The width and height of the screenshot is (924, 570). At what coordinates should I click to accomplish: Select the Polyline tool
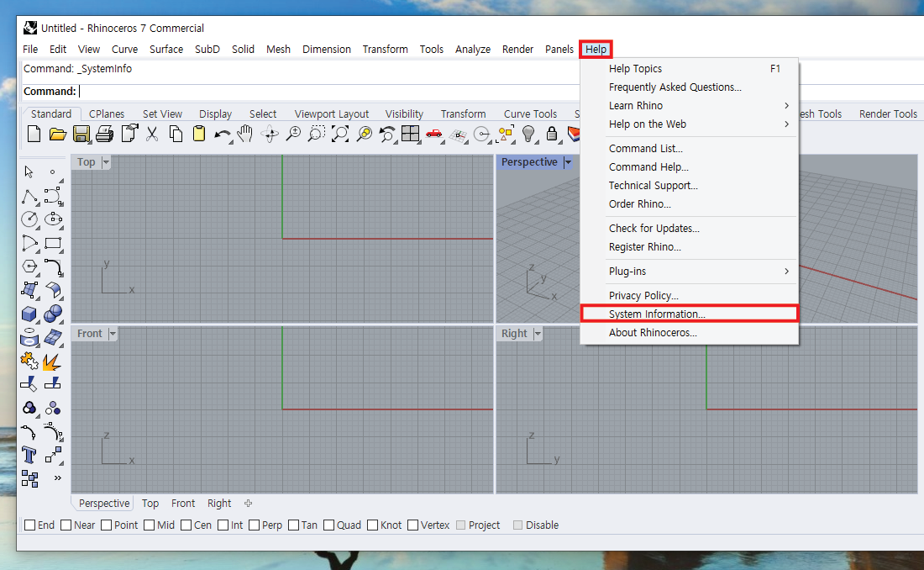coord(29,197)
